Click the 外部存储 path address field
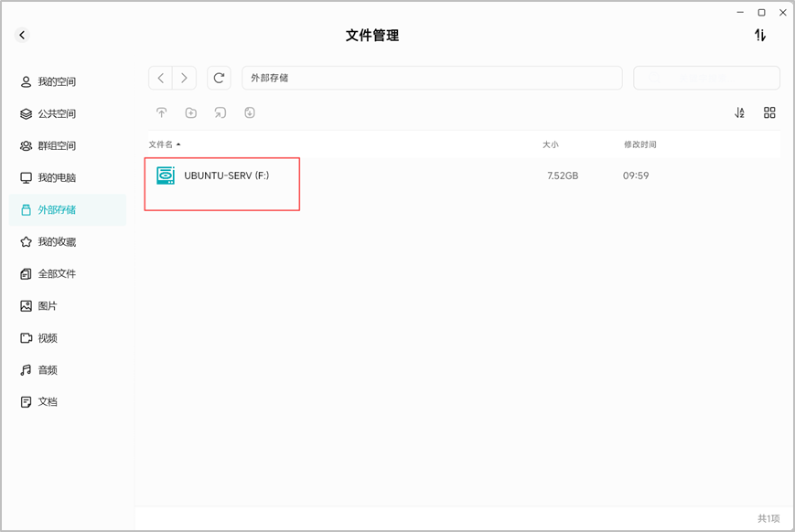This screenshot has width=795, height=532. pyautogui.click(x=432, y=78)
